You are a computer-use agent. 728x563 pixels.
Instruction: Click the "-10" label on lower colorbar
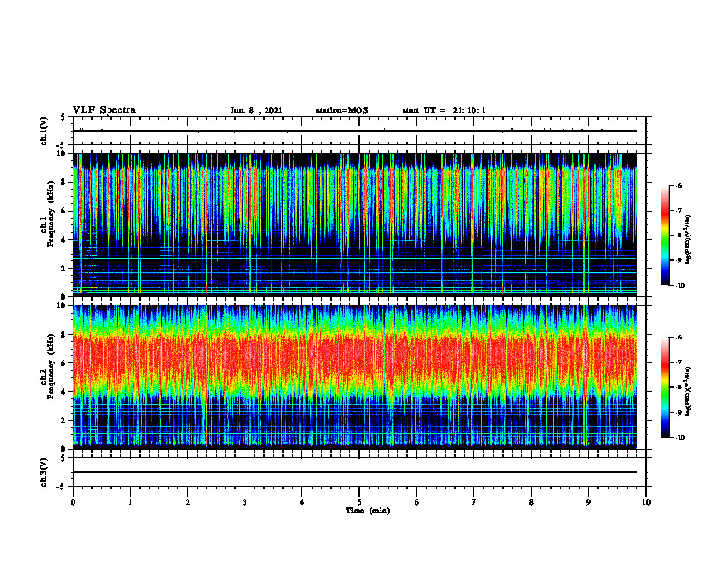coord(679,438)
